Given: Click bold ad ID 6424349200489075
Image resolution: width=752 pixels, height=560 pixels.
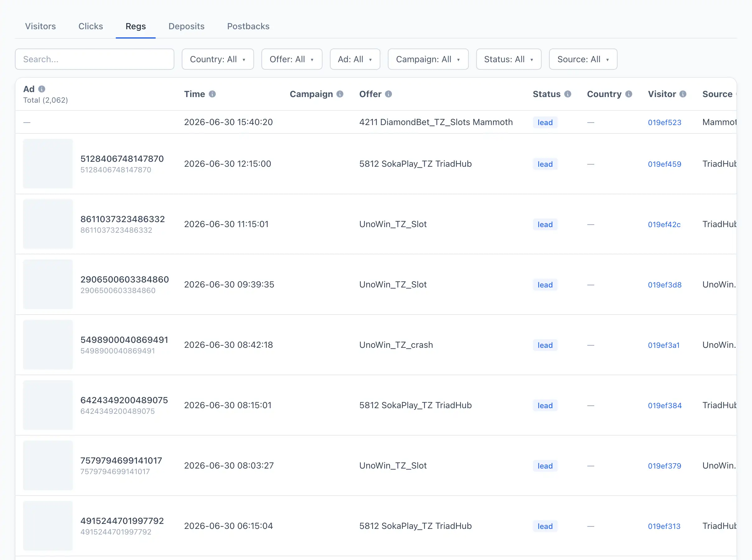Looking at the screenshot, I should pos(124,400).
